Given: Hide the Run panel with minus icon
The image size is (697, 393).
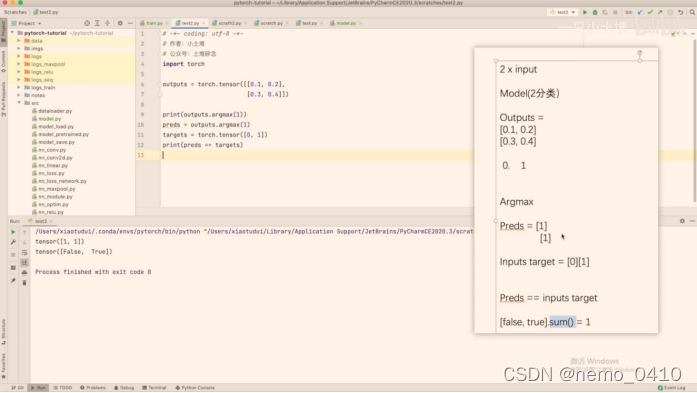Looking at the screenshot, I should [x=692, y=221].
